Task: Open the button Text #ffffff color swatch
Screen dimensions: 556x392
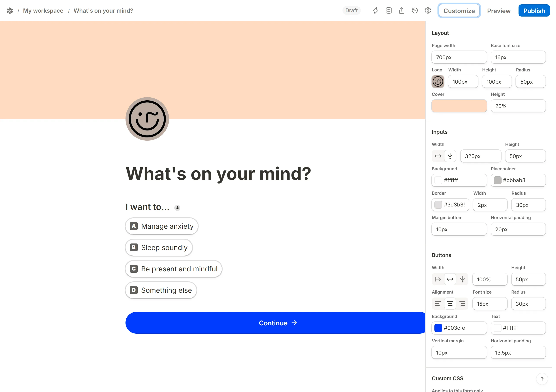Action: (x=497, y=328)
